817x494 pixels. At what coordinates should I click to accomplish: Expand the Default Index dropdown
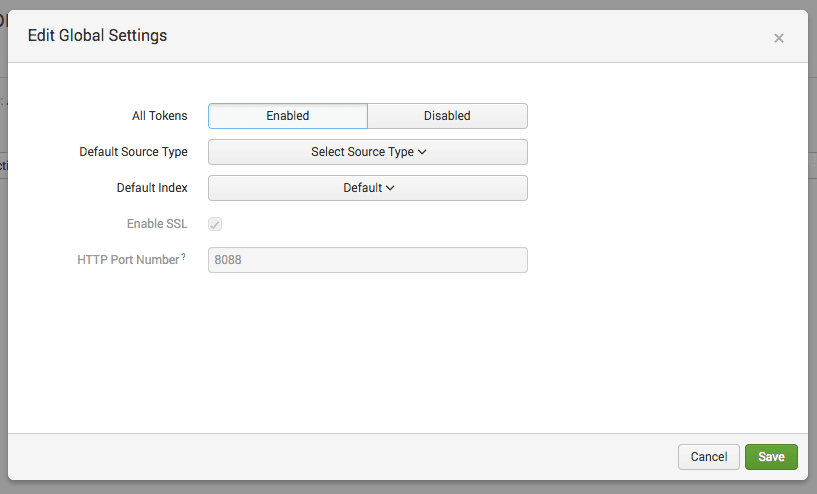point(367,188)
